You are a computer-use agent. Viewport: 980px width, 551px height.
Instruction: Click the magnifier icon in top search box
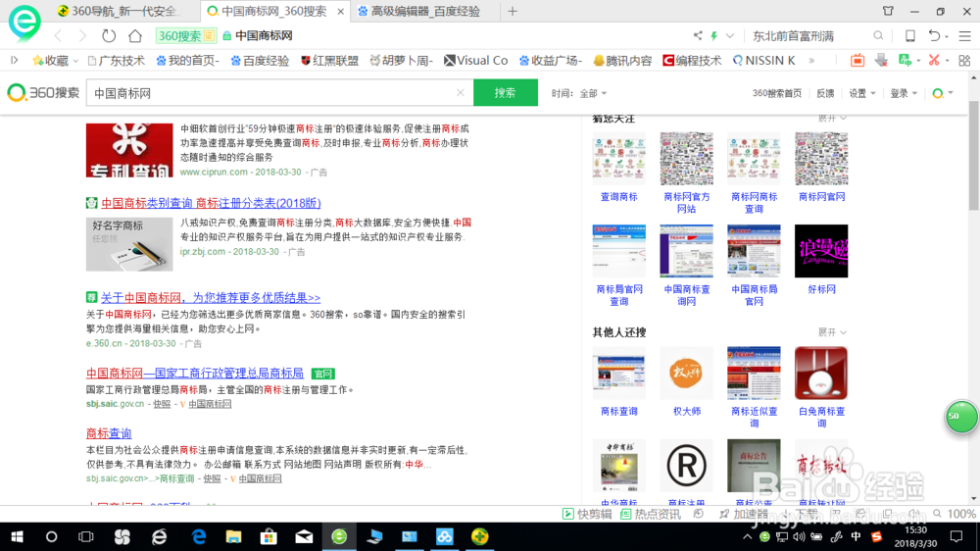click(878, 35)
